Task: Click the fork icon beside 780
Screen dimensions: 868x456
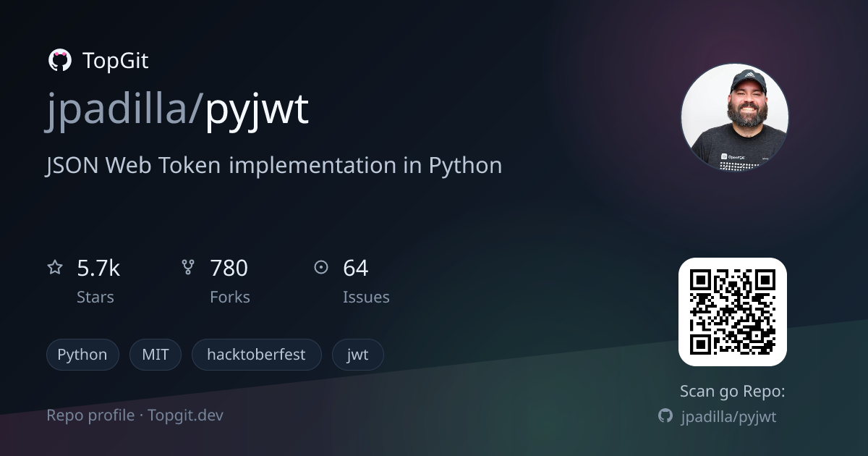Action: tap(188, 268)
